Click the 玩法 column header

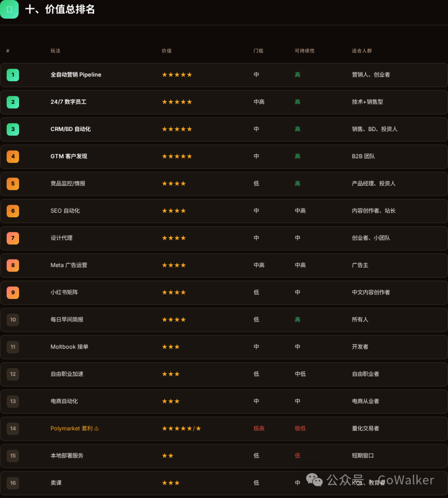[x=56, y=51]
